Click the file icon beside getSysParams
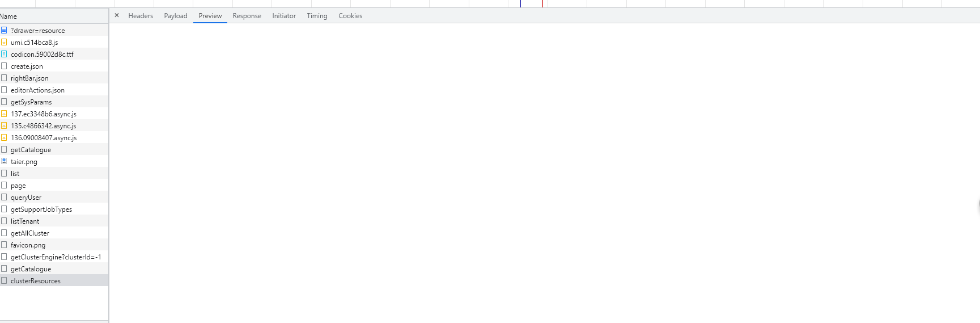Image resolution: width=980 pixels, height=323 pixels. [x=4, y=102]
